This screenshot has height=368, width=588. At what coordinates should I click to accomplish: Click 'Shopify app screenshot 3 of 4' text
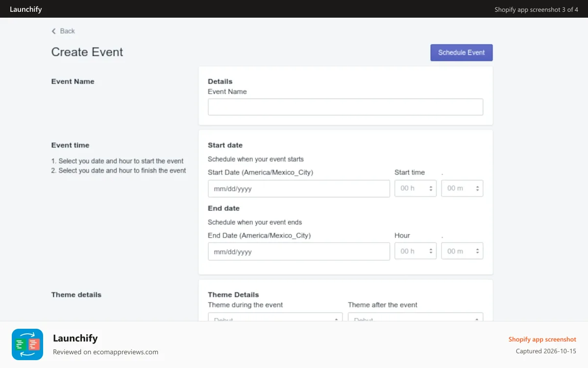pyautogui.click(x=537, y=9)
